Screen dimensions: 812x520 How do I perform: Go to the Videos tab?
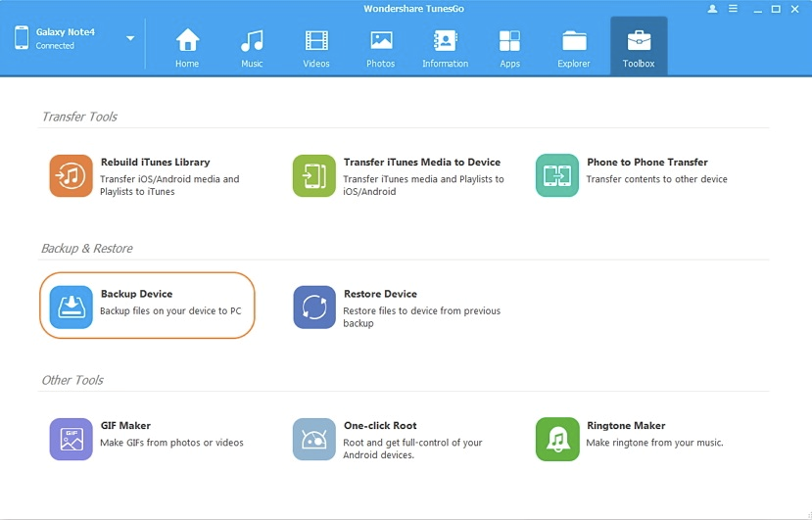point(316,47)
